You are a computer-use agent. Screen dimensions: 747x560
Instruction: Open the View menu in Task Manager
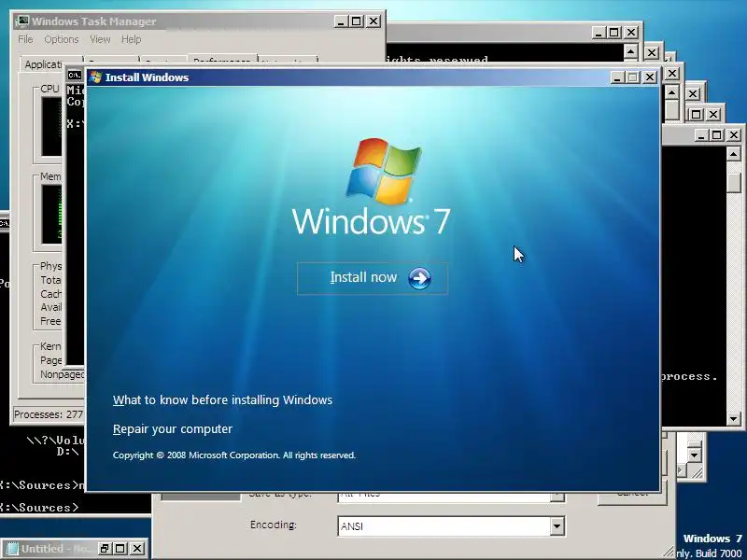pos(100,39)
